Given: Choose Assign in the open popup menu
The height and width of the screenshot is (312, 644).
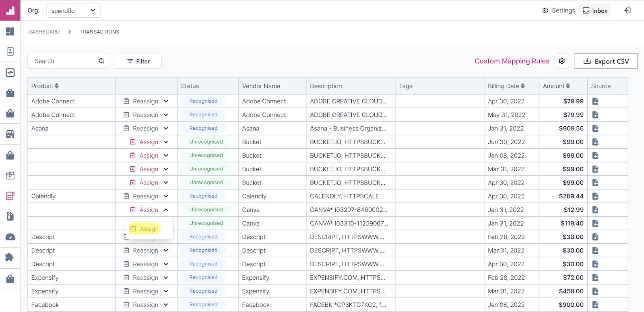Looking at the screenshot, I should (145, 229).
